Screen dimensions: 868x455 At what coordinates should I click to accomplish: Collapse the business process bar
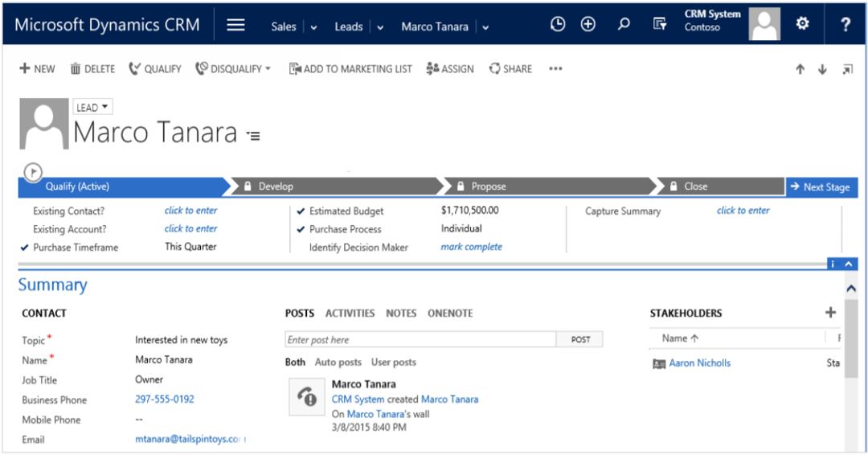pyautogui.click(x=849, y=264)
